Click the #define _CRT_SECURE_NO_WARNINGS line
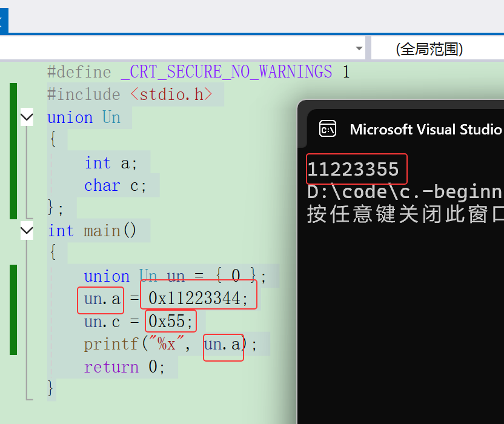504x424 pixels. pyautogui.click(x=198, y=71)
